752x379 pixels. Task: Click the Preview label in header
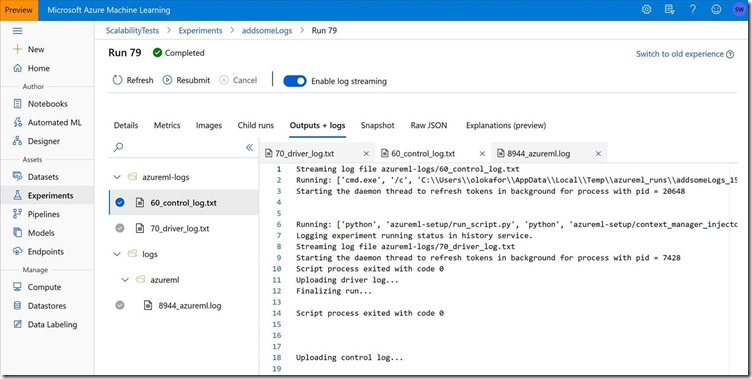[x=19, y=10]
